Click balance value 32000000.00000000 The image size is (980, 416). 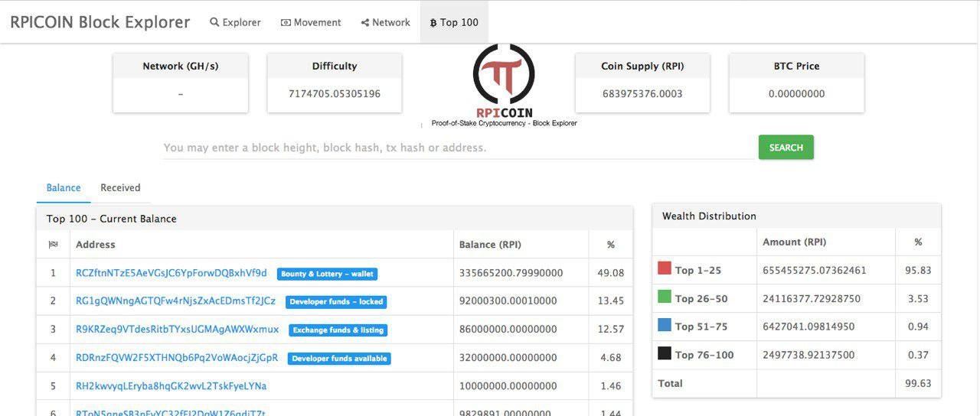point(508,358)
